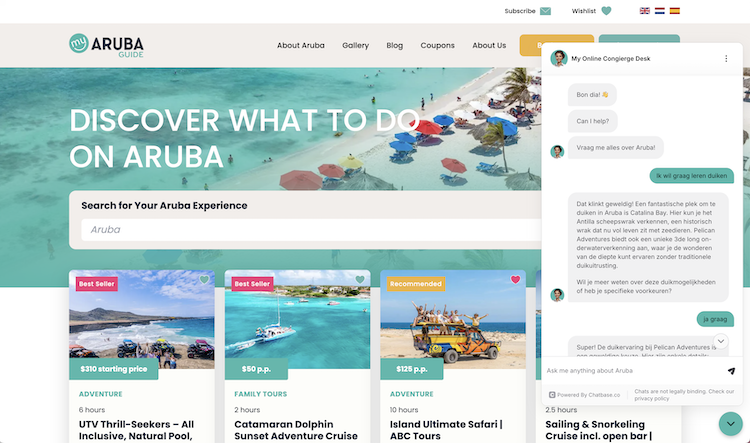
Task: Open the Wishlist heart icon in header
Action: coord(606,11)
